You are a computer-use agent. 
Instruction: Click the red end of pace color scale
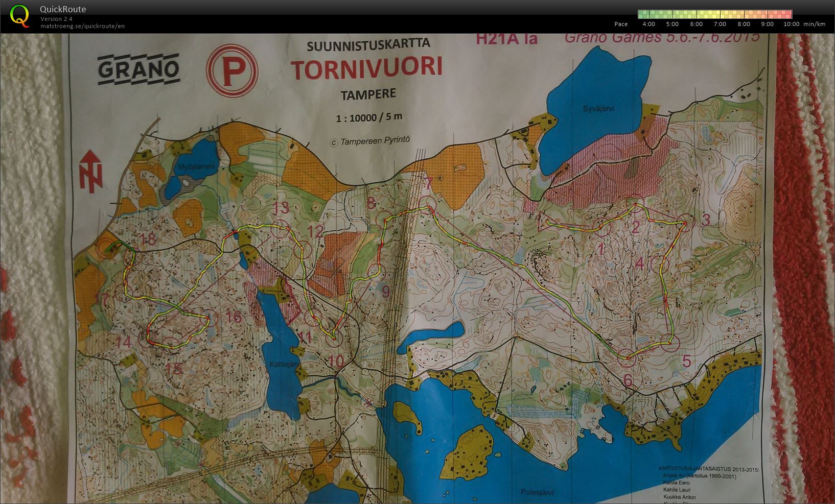coord(788,14)
